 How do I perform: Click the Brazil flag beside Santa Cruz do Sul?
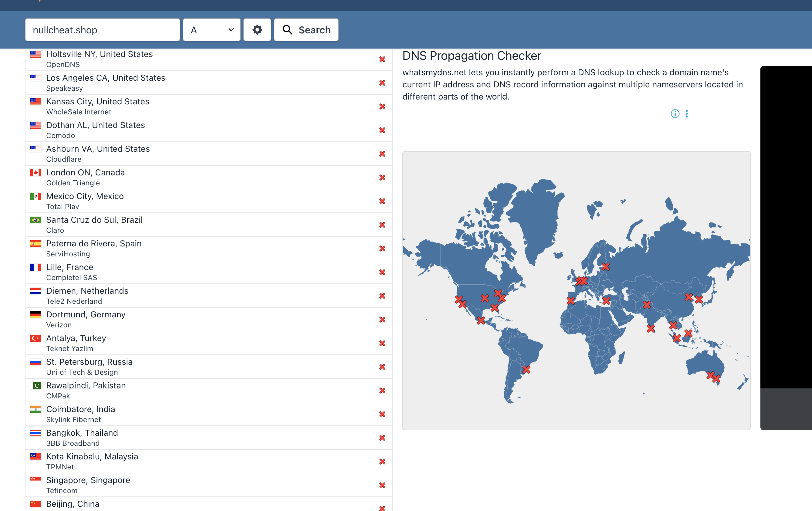pos(36,220)
